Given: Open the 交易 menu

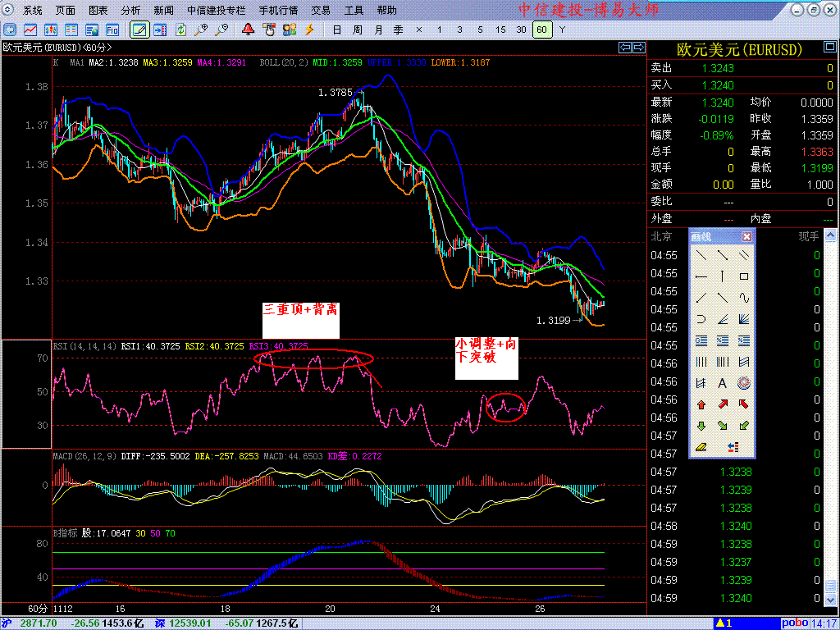Looking at the screenshot, I should click(321, 10).
